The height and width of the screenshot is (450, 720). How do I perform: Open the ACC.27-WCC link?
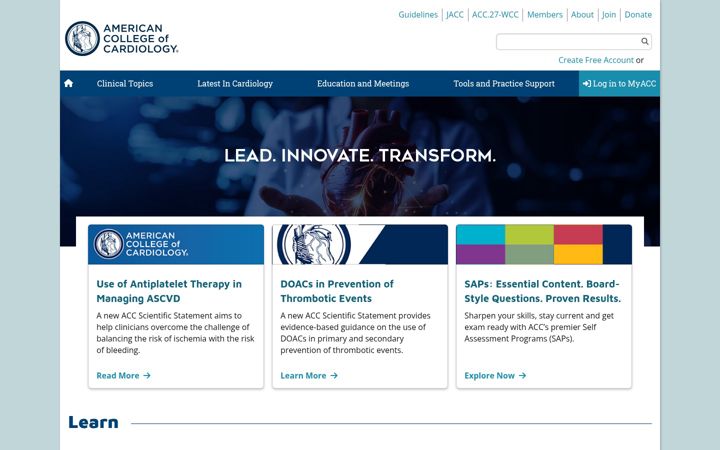[495, 15]
